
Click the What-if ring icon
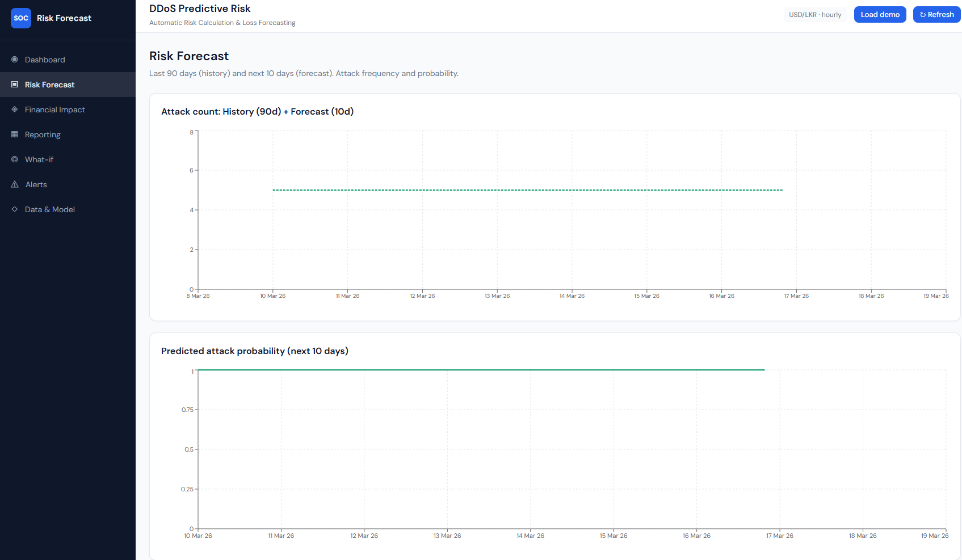pyautogui.click(x=15, y=159)
